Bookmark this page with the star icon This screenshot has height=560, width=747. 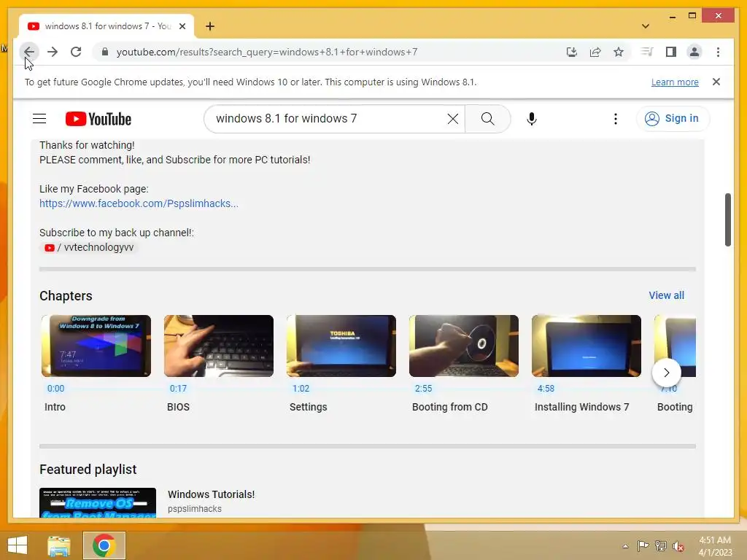point(619,52)
